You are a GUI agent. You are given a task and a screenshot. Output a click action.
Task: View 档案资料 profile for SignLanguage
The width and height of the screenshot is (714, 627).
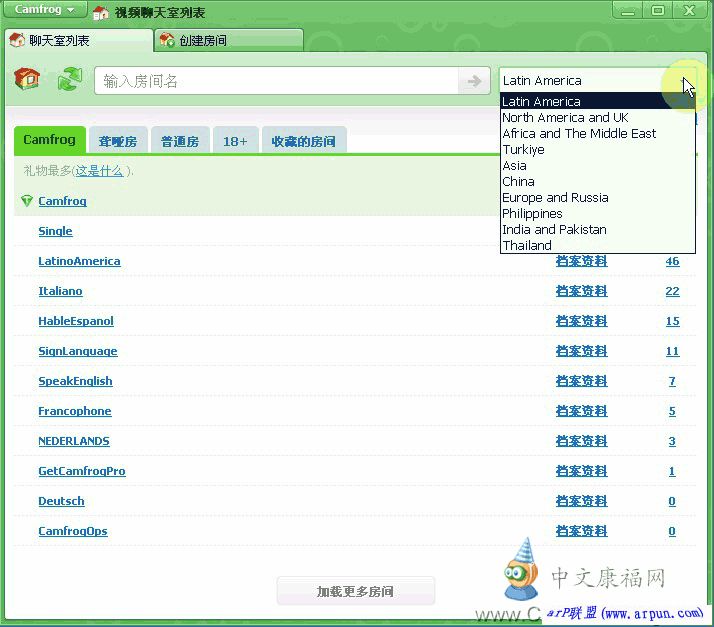pos(581,351)
